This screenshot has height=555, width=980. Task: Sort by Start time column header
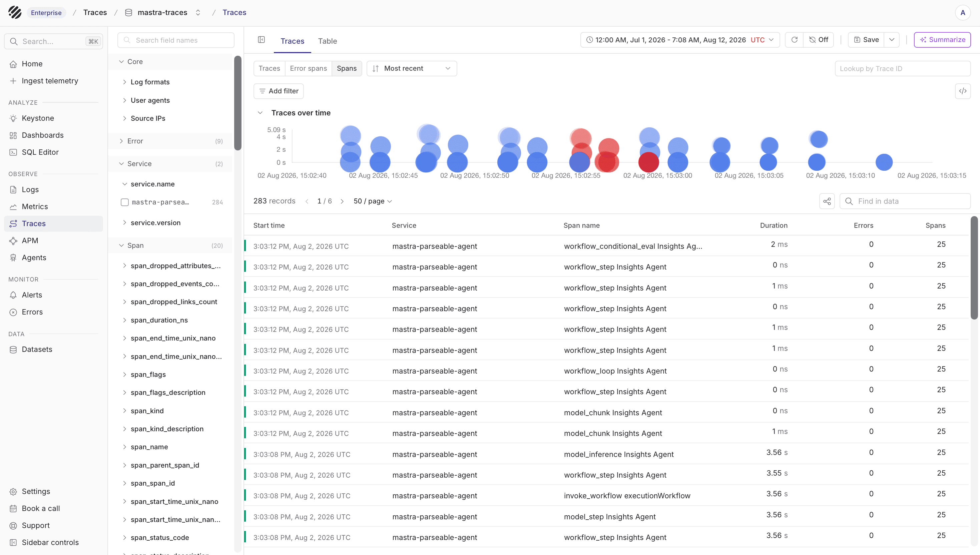pos(269,225)
